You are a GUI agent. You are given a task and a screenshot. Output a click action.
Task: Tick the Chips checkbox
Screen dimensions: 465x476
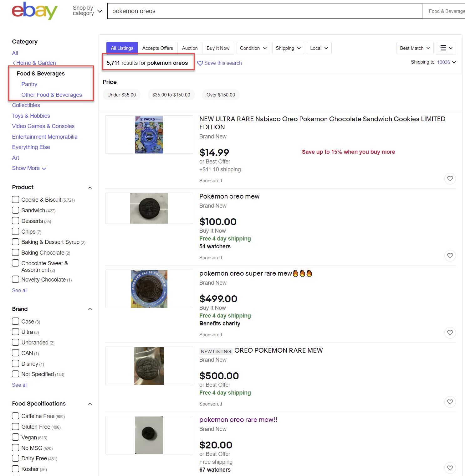pyautogui.click(x=15, y=231)
